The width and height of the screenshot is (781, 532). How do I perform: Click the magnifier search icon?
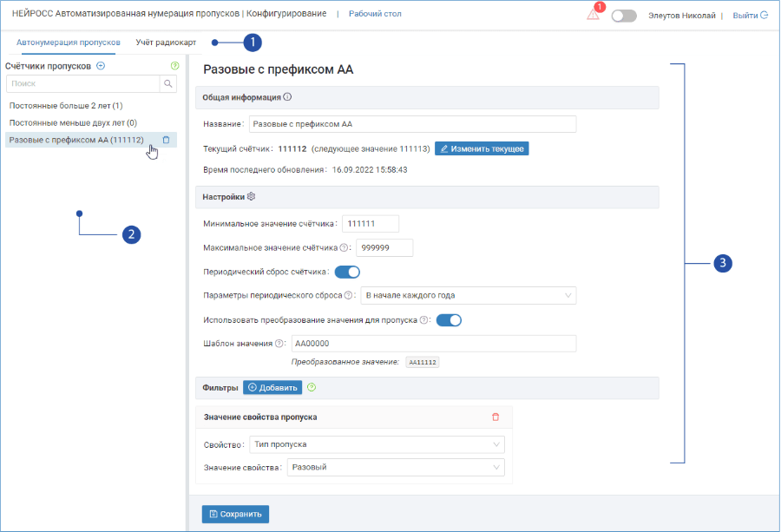click(x=168, y=83)
